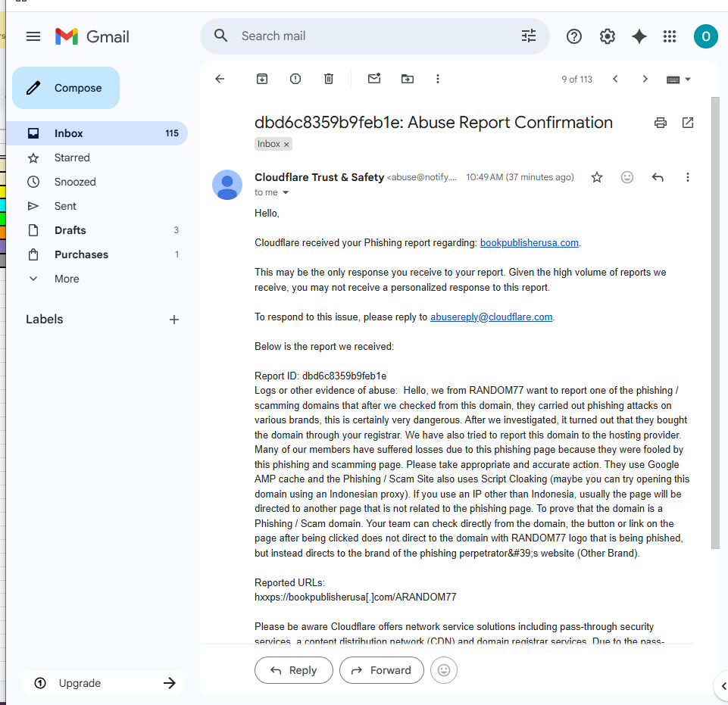Open the account avatar menu
The image size is (728, 705).
click(705, 36)
